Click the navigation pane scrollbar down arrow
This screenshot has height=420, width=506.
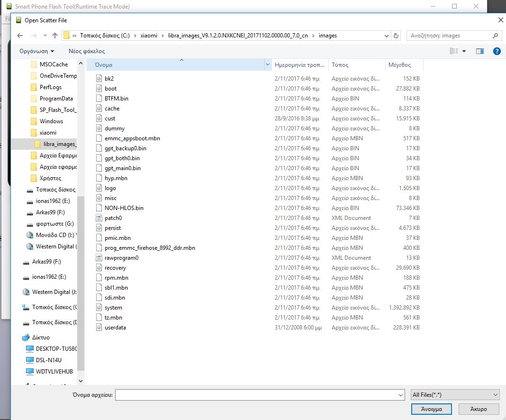(x=81, y=380)
